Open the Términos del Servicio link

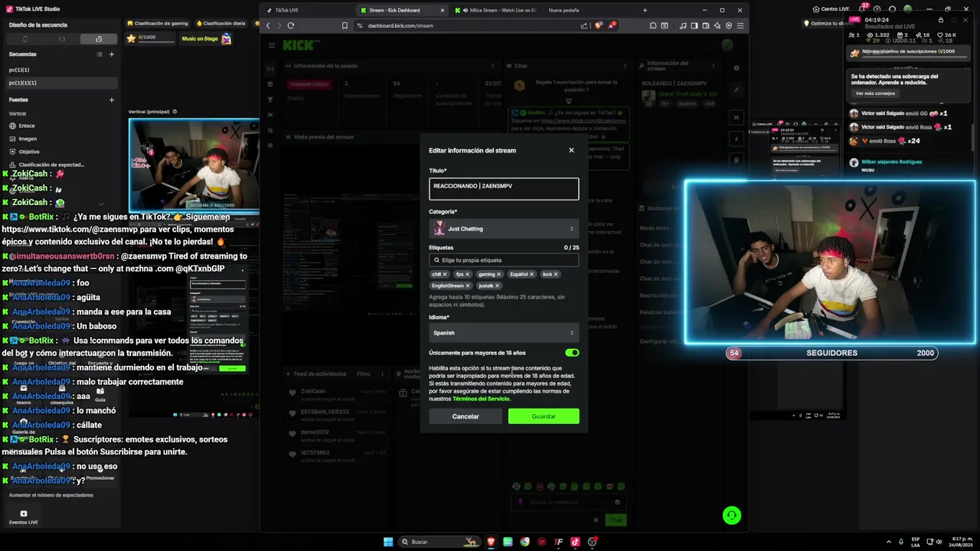click(x=481, y=399)
